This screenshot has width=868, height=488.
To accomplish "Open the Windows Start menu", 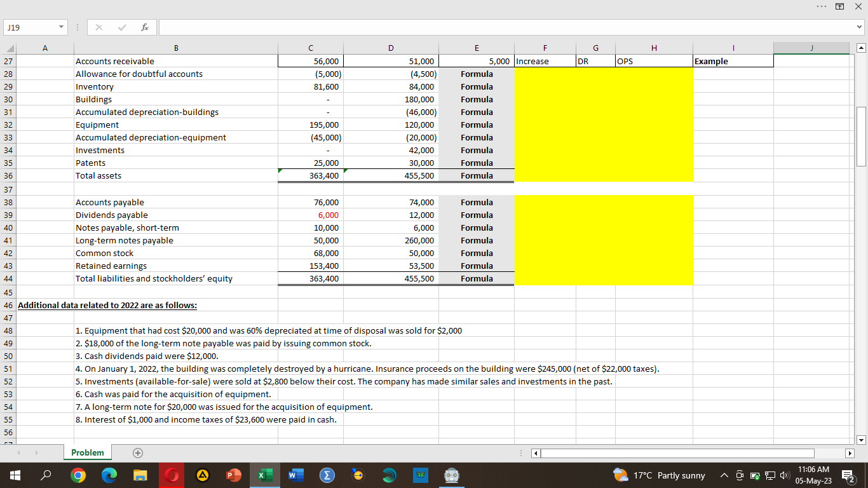I will [15, 475].
